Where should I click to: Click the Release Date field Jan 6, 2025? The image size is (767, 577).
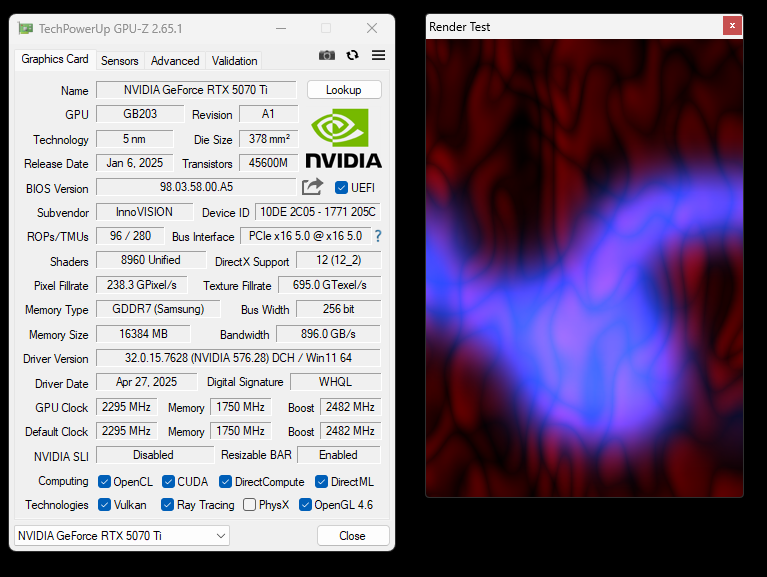(x=135, y=163)
